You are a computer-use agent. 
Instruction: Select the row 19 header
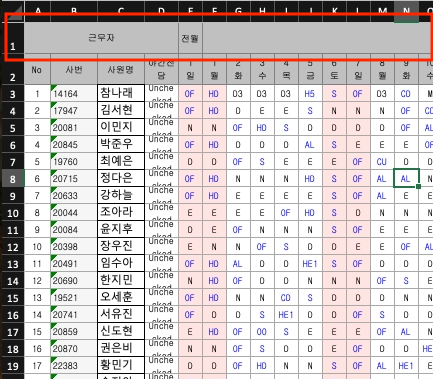pyautogui.click(x=13, y=366)
